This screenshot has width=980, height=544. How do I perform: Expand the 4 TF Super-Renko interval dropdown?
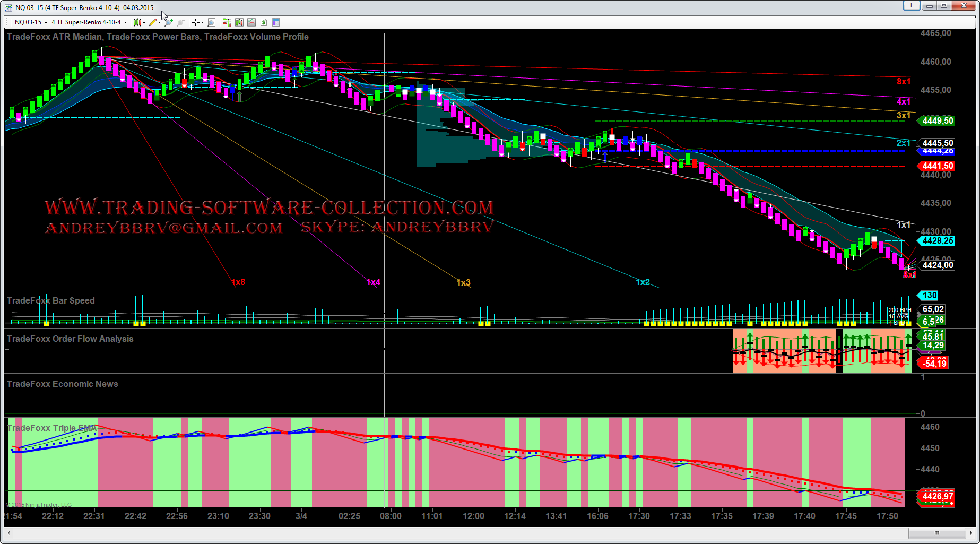(125, 22)
